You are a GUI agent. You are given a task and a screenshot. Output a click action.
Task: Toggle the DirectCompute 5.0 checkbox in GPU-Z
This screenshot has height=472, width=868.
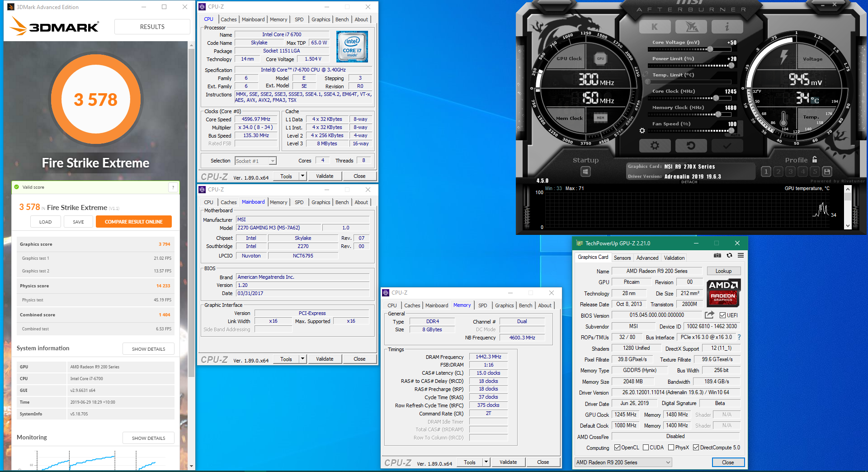click(696, 448)
